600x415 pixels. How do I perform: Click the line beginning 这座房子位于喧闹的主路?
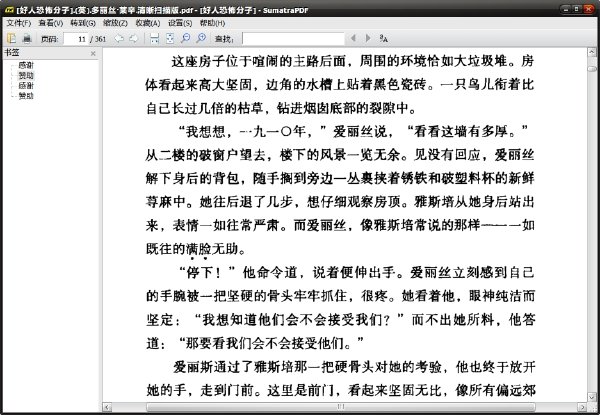click(352, 61)
